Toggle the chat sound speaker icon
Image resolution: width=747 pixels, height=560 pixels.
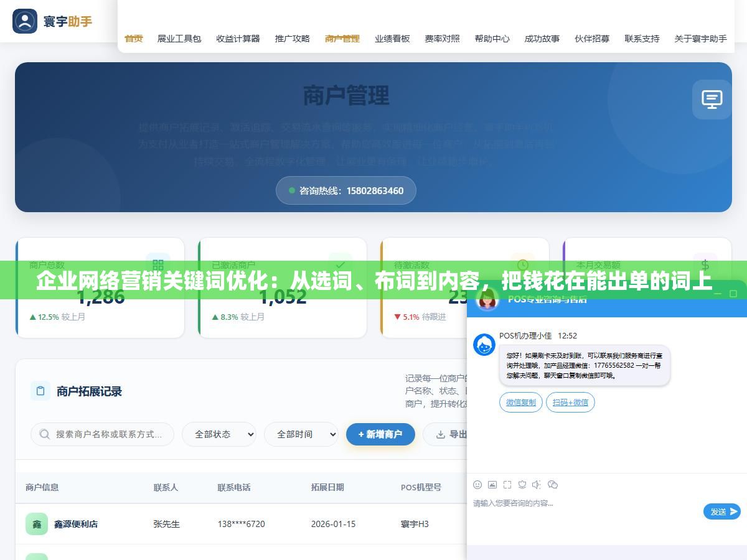[537, 485]
